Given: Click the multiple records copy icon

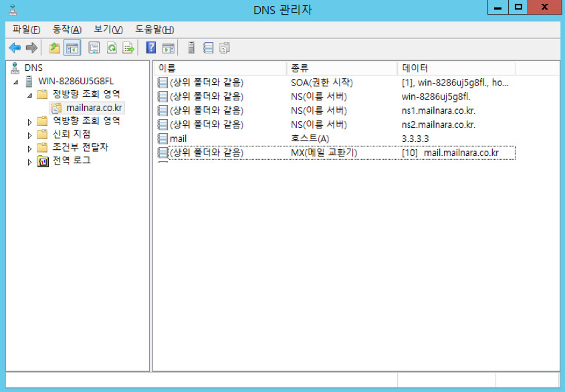Looking at the screenshot, I should pyautogui.click(x=225, y=47).
